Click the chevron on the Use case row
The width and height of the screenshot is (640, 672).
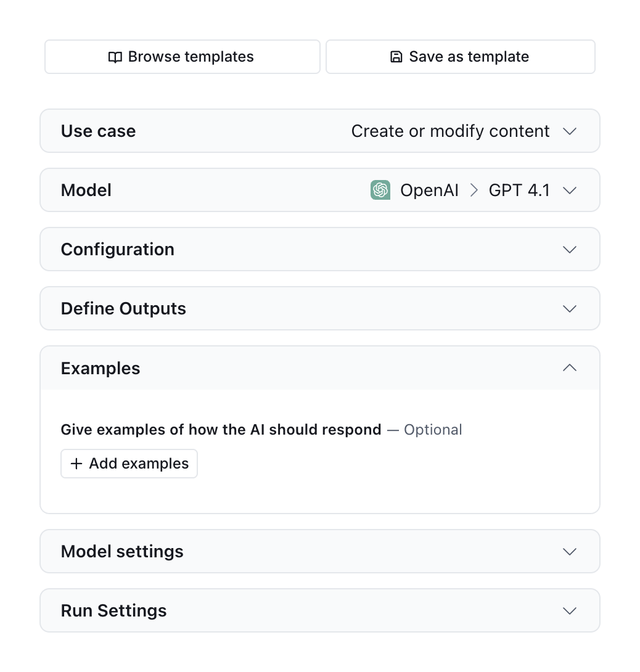570,131
